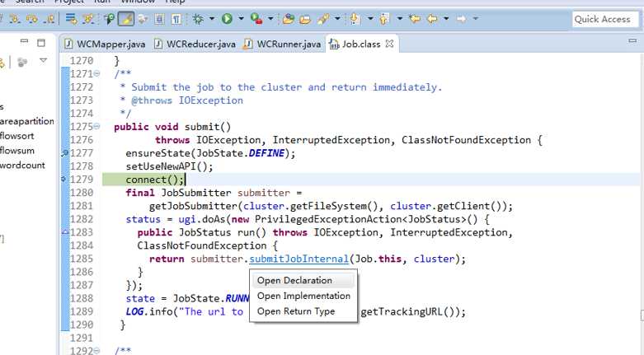Click the Open Type folder icon
644x355 pixels.
[305, 19]
